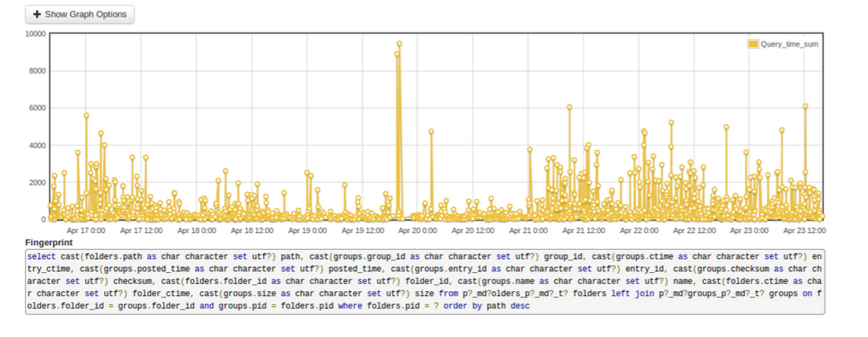Click the Query_time_sum legend color swatch
The height and width of the screenshot is (337, 868).
point(753,44)
